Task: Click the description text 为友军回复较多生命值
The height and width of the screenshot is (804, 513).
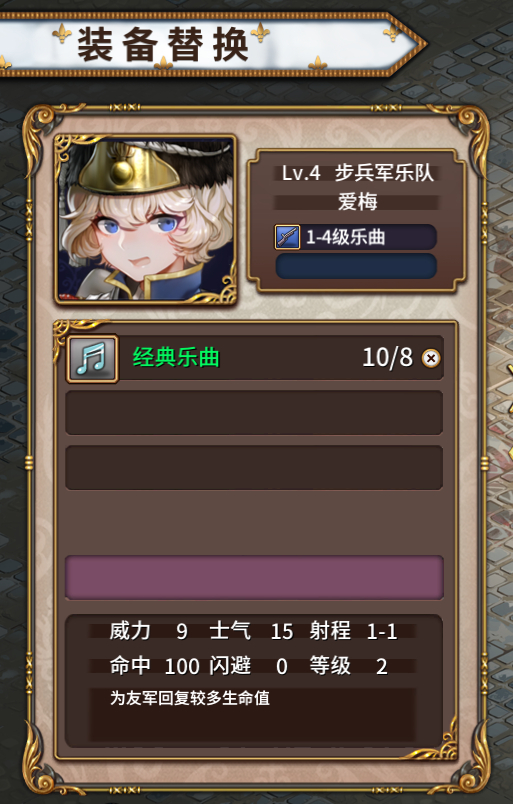Action: pos(190,698)
